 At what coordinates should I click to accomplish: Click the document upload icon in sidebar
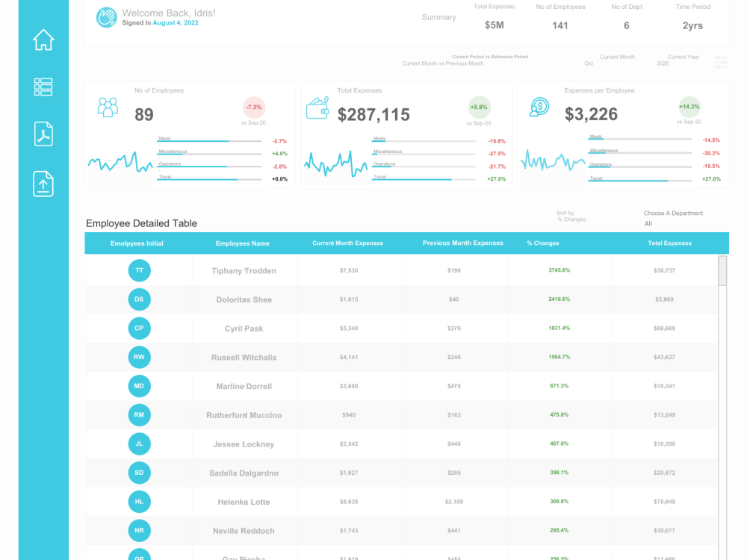(x=43, y=184)
